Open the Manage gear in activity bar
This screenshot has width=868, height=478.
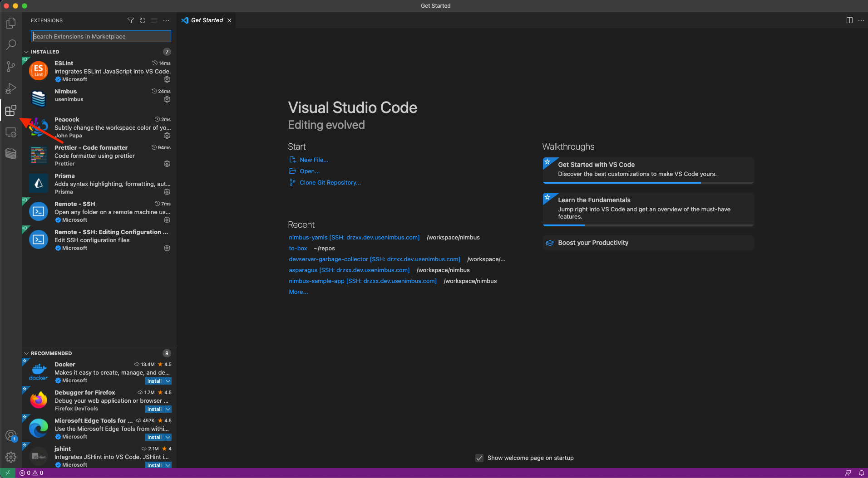(x=11, y=457)
